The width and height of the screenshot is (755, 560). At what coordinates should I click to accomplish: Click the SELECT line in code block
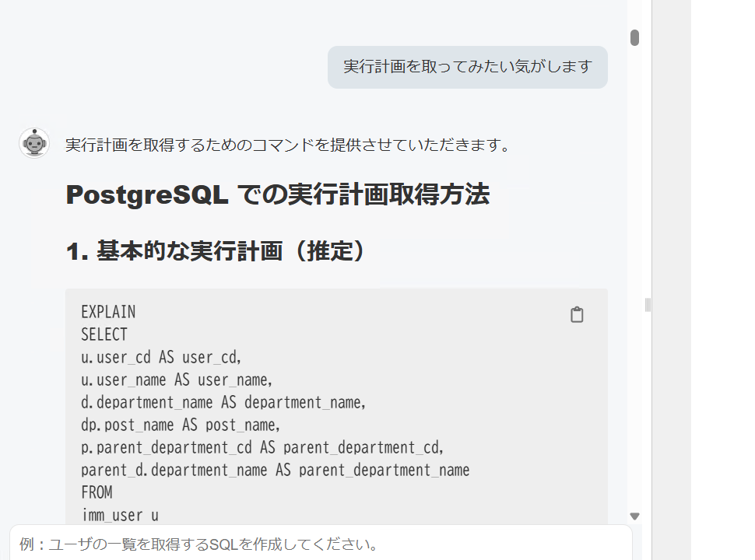click(104, 335)
